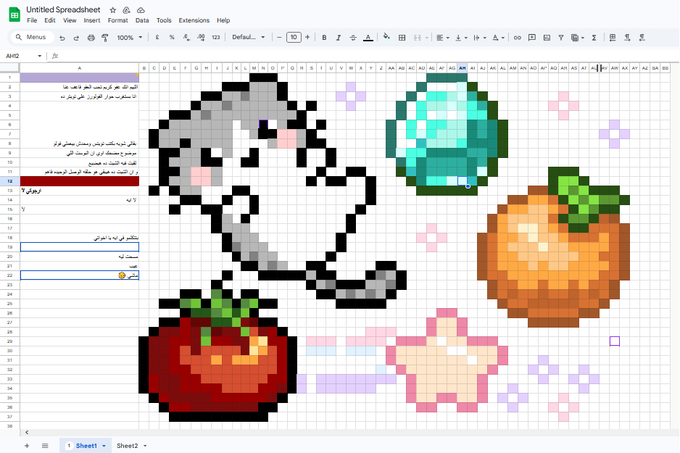Open the Borders tool
This screenshot has width=680, height=453.
pos(402,38)
